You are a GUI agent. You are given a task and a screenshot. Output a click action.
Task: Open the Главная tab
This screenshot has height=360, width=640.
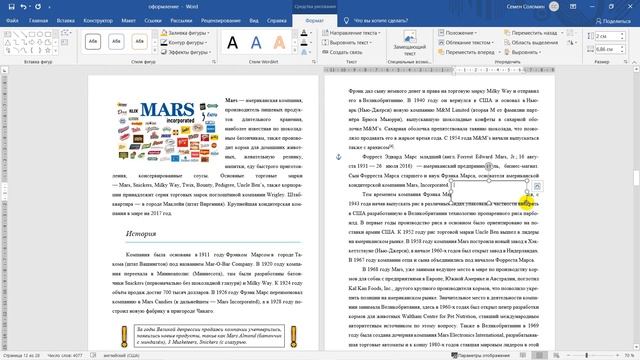tap(38, 20)
